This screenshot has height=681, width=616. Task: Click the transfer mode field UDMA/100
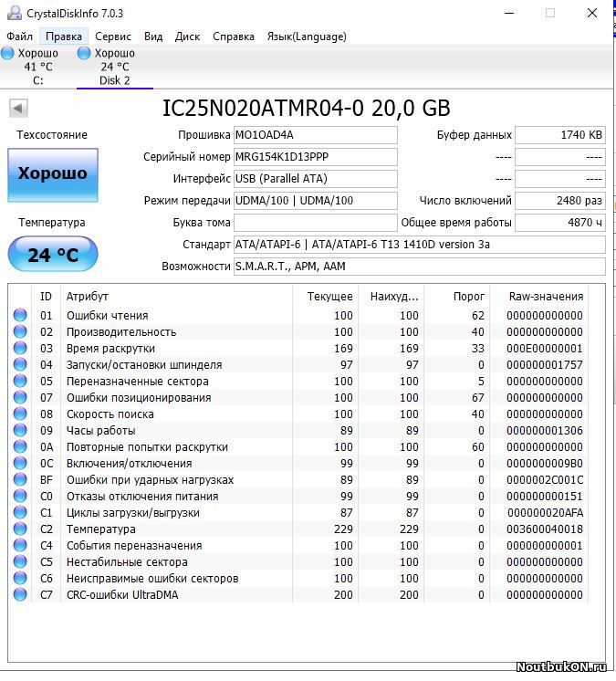316,201
